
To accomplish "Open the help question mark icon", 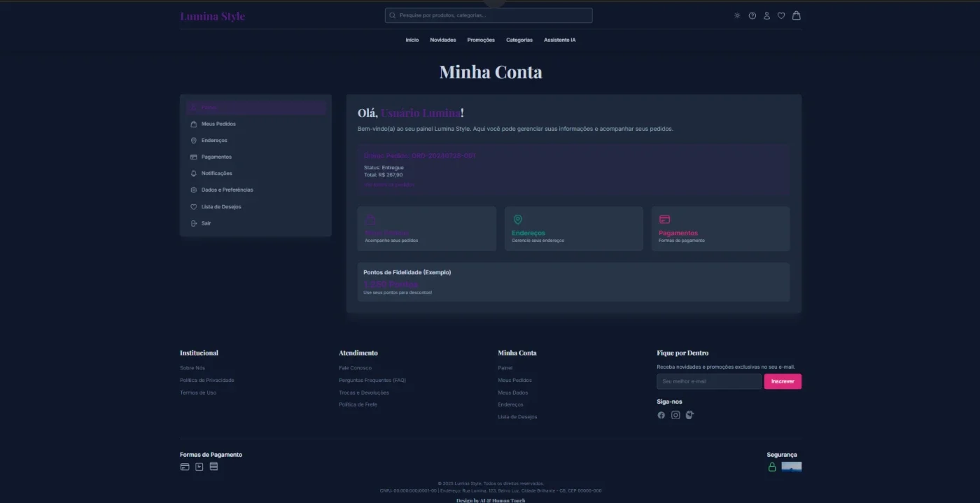I will (x=752, y=15).
